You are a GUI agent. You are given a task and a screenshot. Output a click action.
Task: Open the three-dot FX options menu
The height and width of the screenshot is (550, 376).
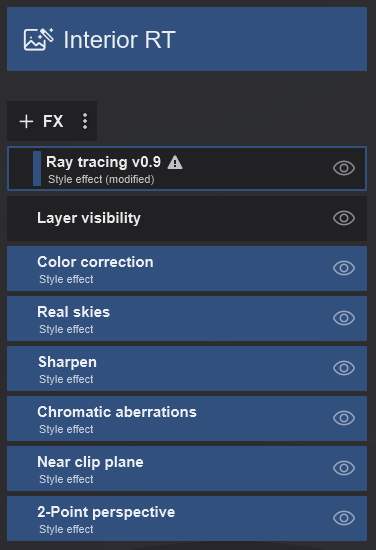pos(85,121)
